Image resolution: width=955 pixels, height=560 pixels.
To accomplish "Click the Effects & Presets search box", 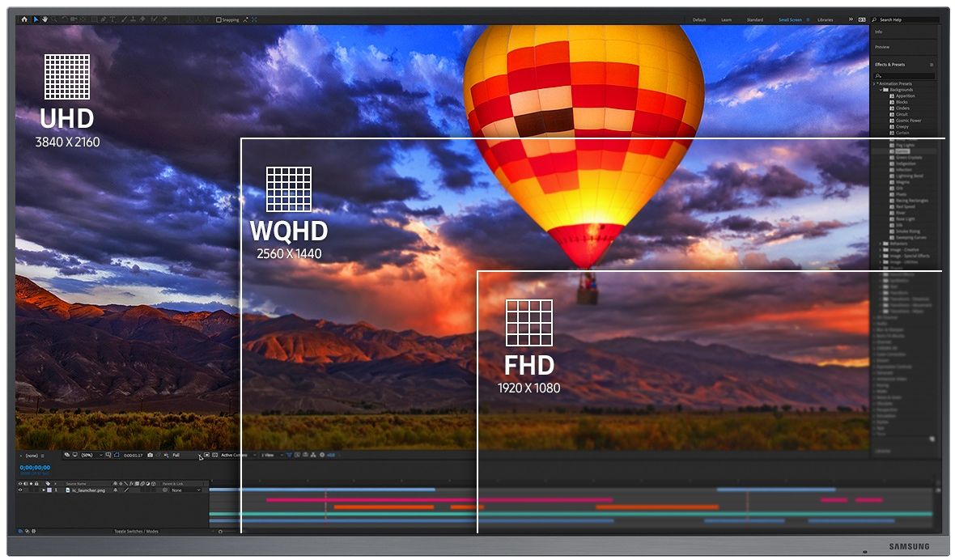I will tap(905, 76).
